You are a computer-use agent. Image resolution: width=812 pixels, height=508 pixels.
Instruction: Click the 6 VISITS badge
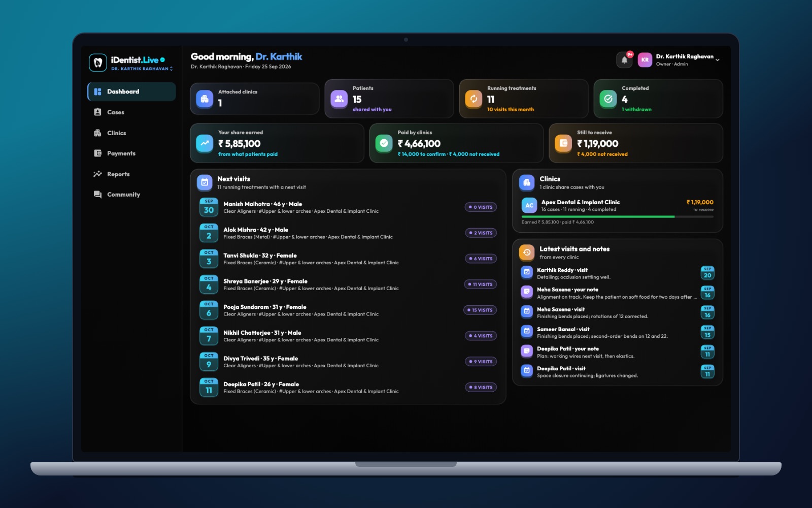[x=481, y=259]
